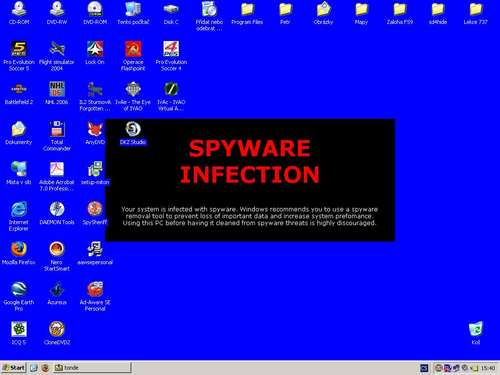Image resolution: width=500 pixels, height=375 pixels.
Task: Select the Azureus icon
Action: point(57,289)
